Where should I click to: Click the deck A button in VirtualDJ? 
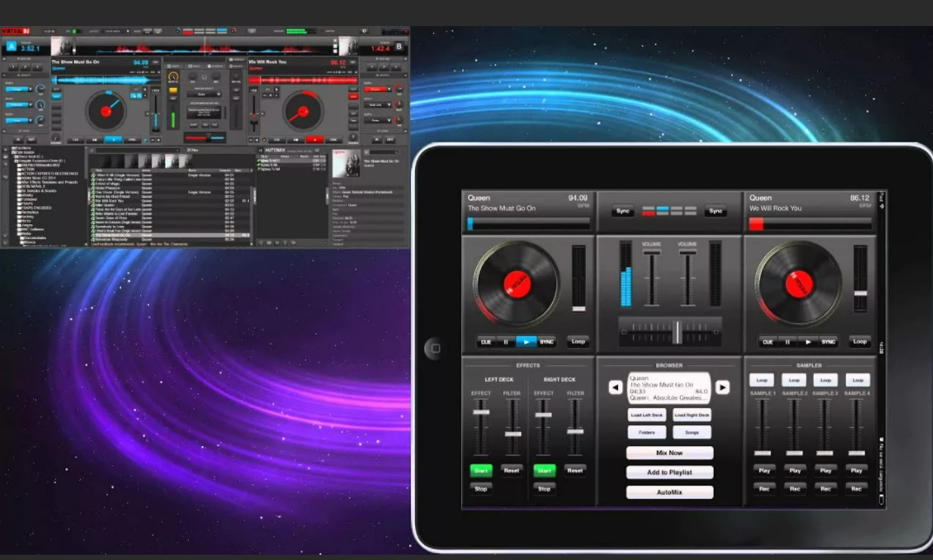coord(10,46)
